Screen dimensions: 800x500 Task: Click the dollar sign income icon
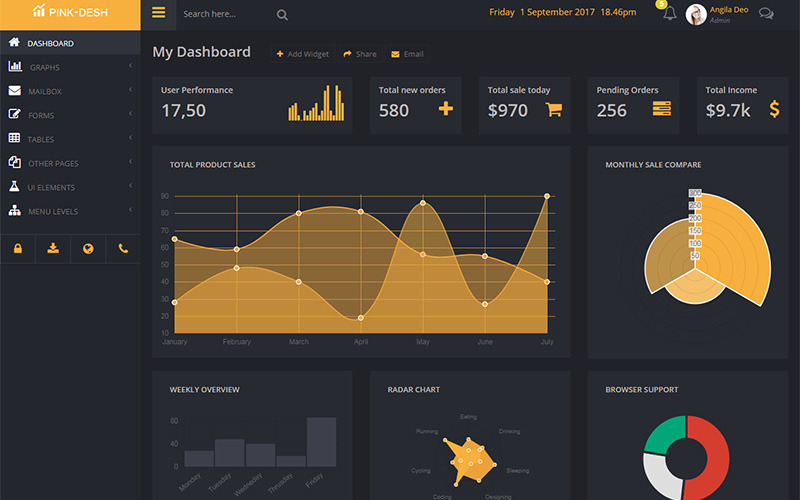click(774, 109)
